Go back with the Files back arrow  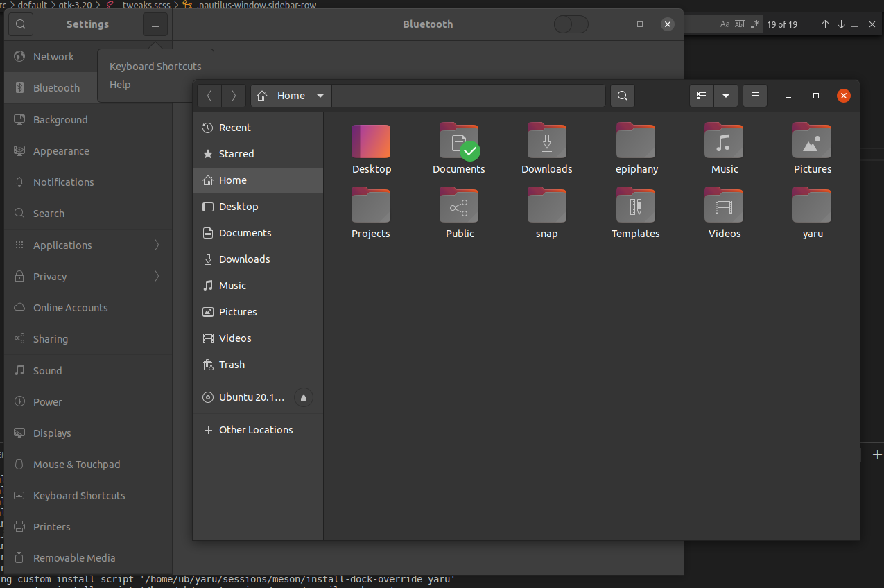point(209,96)
